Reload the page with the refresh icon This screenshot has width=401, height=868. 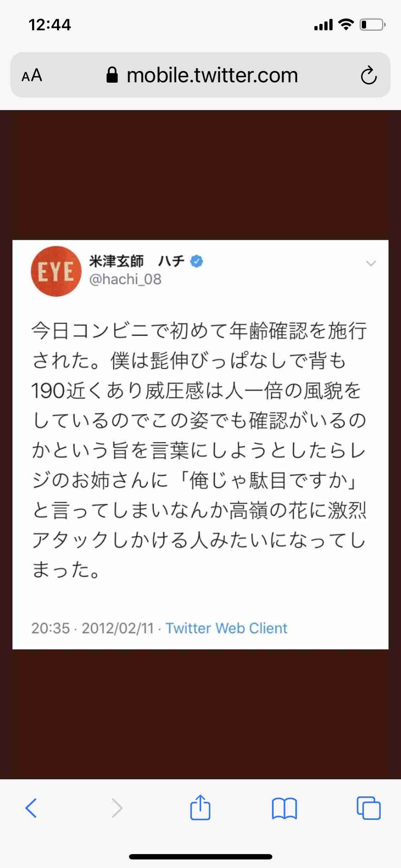click(369, 75)
